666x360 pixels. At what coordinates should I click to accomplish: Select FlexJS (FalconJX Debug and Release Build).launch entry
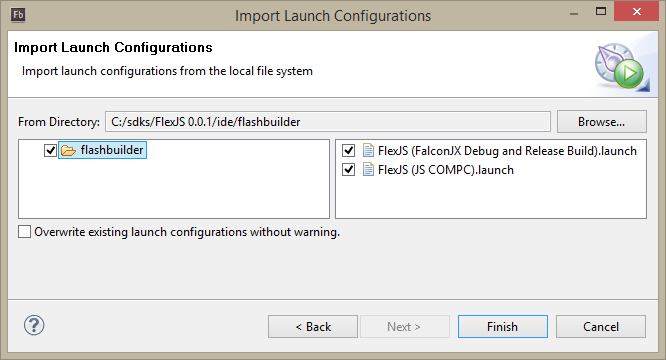point(507,151)
